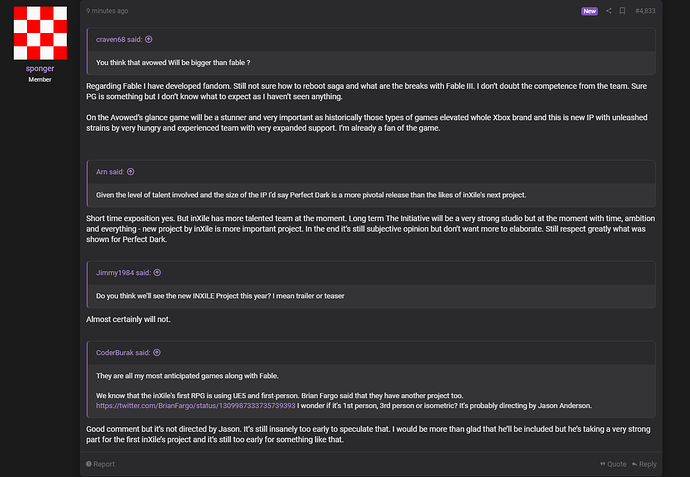
Task: Bookmark this post
Action: pyautogui.click(x=622, y=11)
